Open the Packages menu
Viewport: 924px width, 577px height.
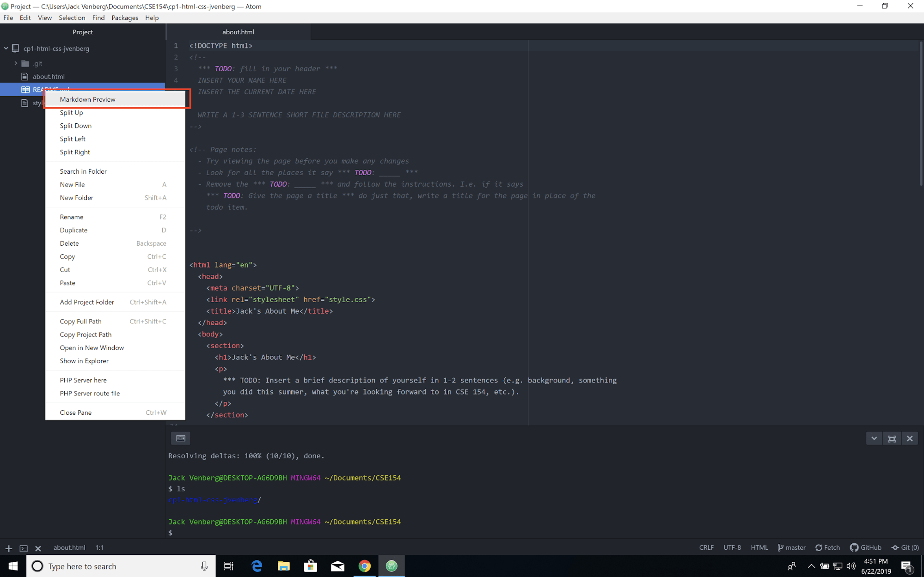click(124, 18)
